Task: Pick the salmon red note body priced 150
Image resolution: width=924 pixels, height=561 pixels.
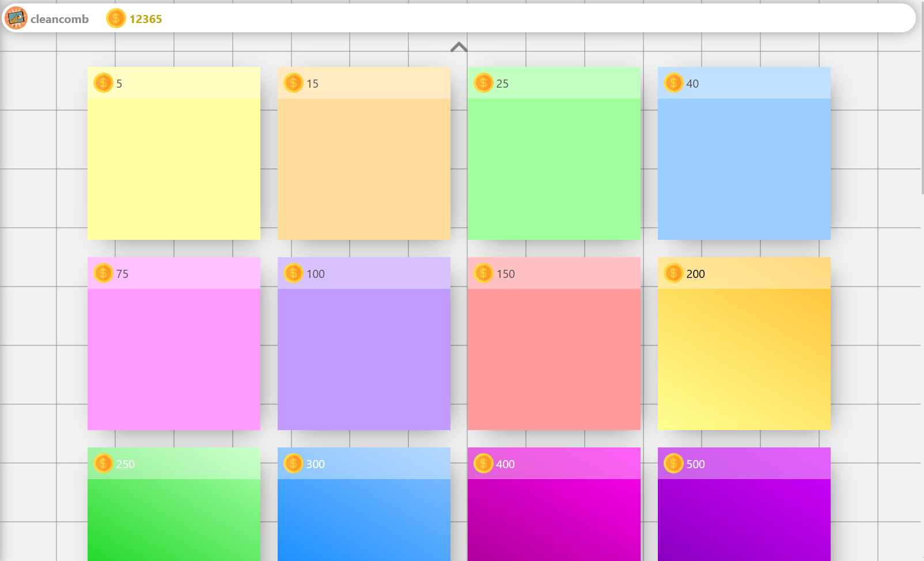Action: pos(554,359)
